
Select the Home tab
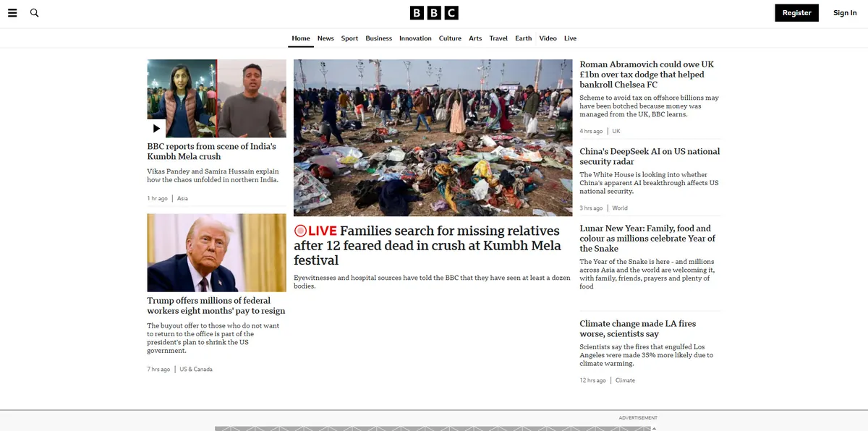[x=301, y=38]
